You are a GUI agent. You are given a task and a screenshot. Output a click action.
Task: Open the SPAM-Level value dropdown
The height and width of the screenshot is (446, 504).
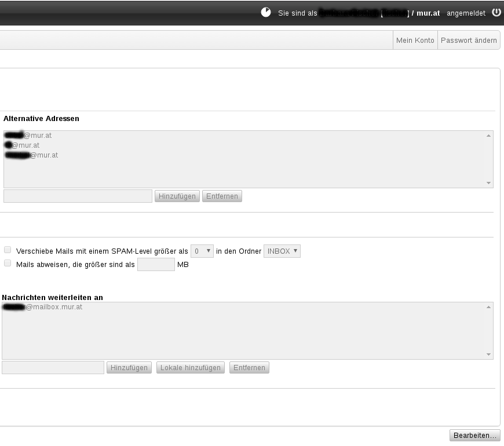pos(202,251)
